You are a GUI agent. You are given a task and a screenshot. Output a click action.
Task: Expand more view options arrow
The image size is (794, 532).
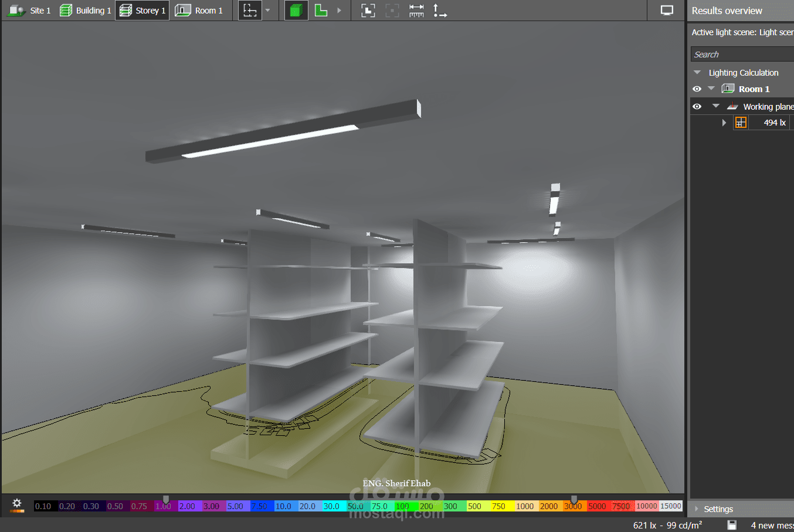(x=339, y=11)
